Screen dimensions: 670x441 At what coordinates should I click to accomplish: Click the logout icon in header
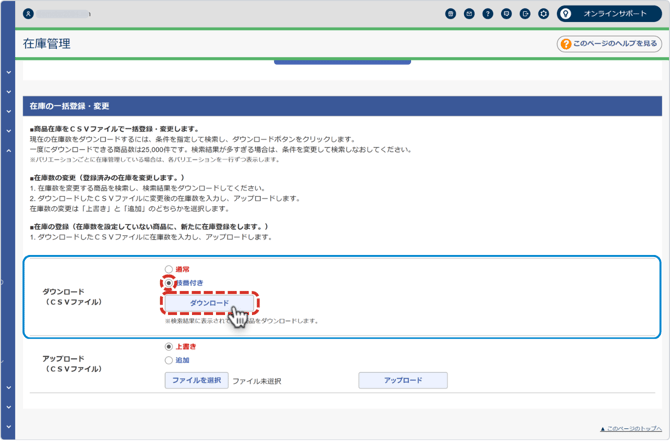click(x=525, y=14)
